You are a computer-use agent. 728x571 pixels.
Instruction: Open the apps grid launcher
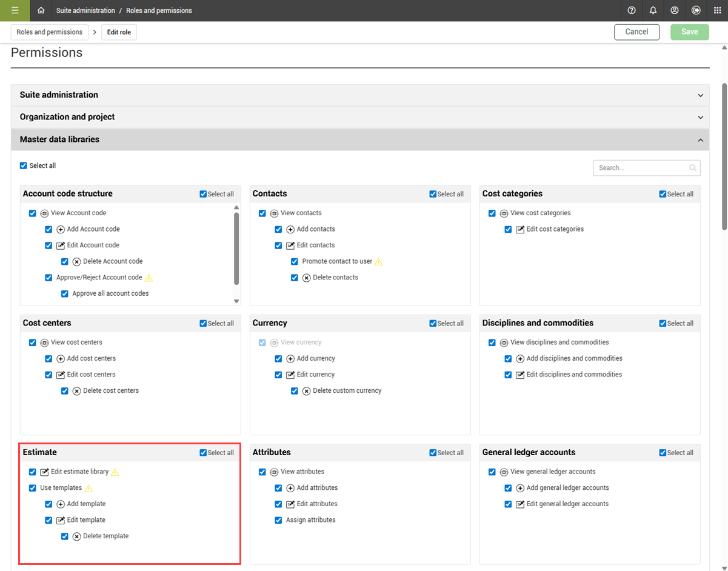coord(717,10)
